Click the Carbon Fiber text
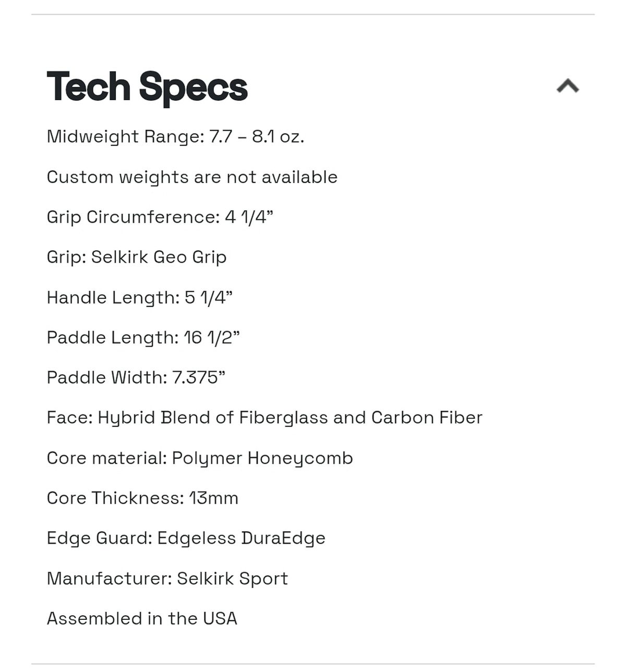The image size is (626, 672). (427, 418)
